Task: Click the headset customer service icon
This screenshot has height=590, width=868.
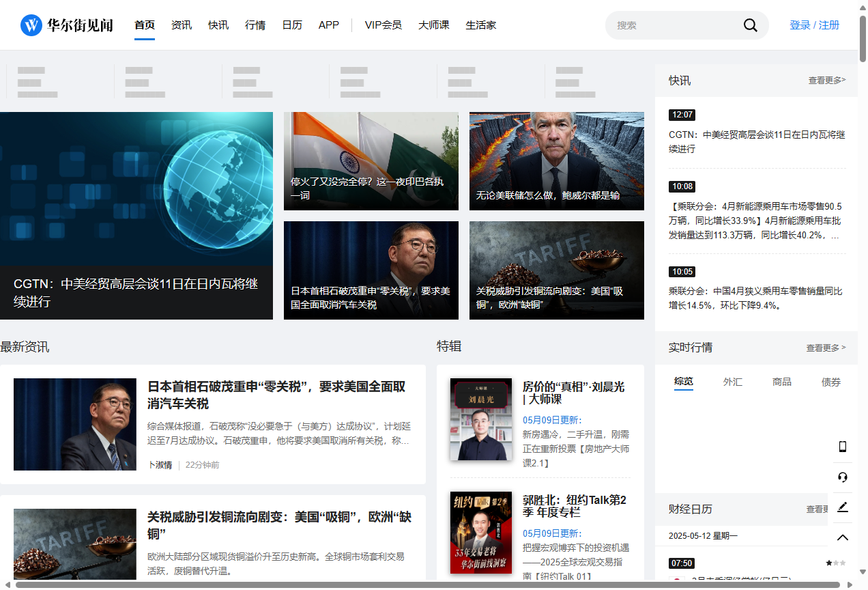Action: tap(843, 477)
